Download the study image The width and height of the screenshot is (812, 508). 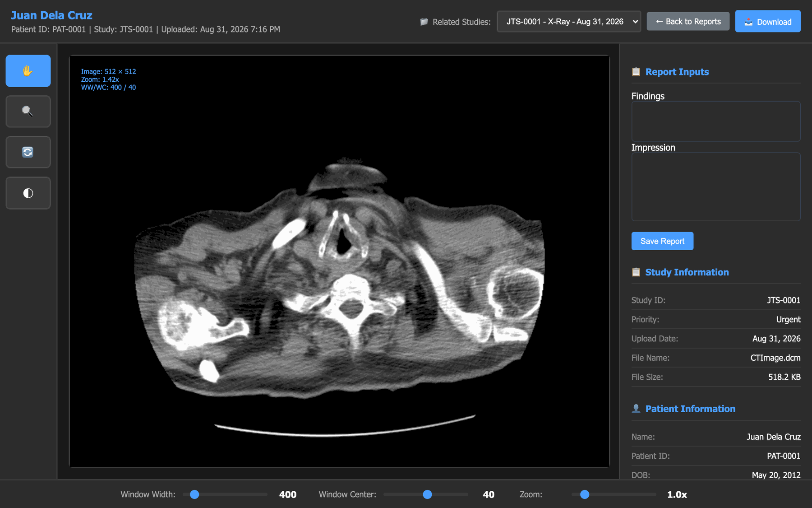pyautogui.click(x=768, y=21)
